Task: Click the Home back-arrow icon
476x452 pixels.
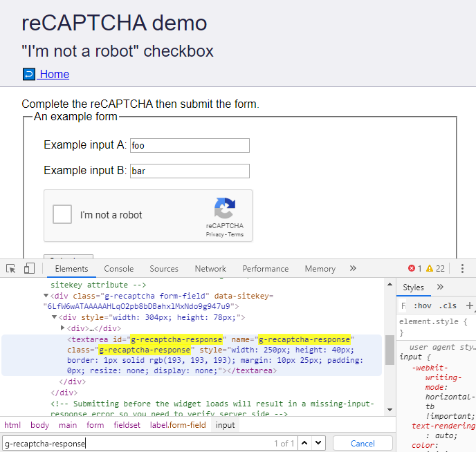Action: (x=29, y=75)
